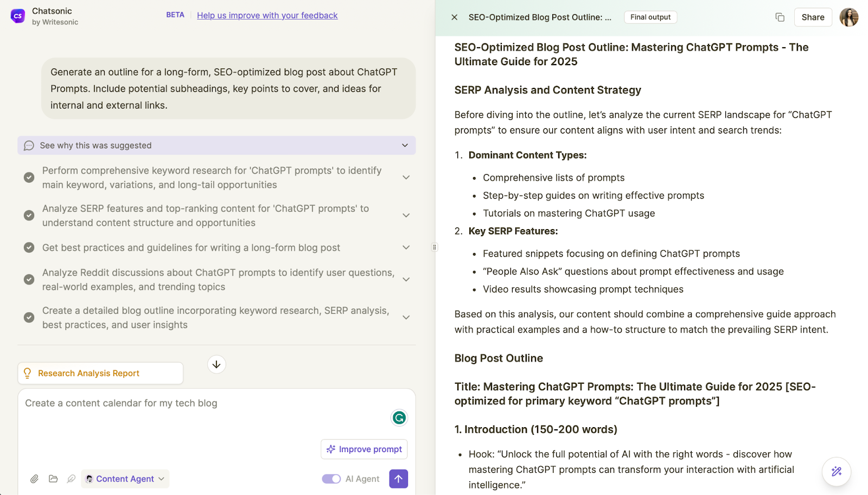The height and width of the screenshot is (495, 868).
Task: Expand the 'Get best practices' step chevron
Action: 406,247
